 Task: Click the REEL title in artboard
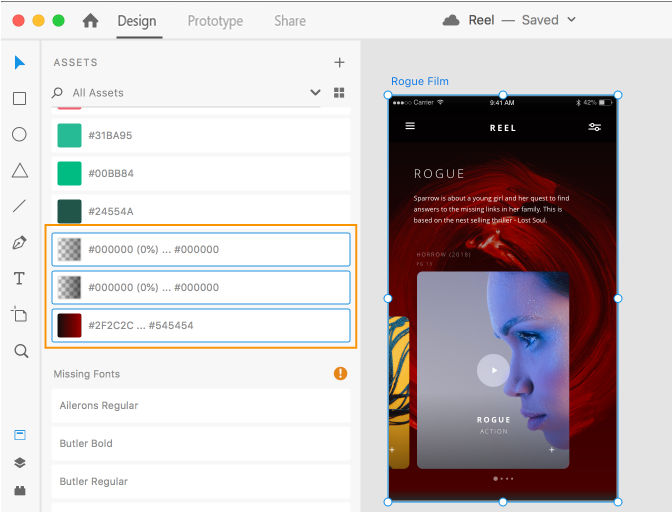(x=503, y=128)
